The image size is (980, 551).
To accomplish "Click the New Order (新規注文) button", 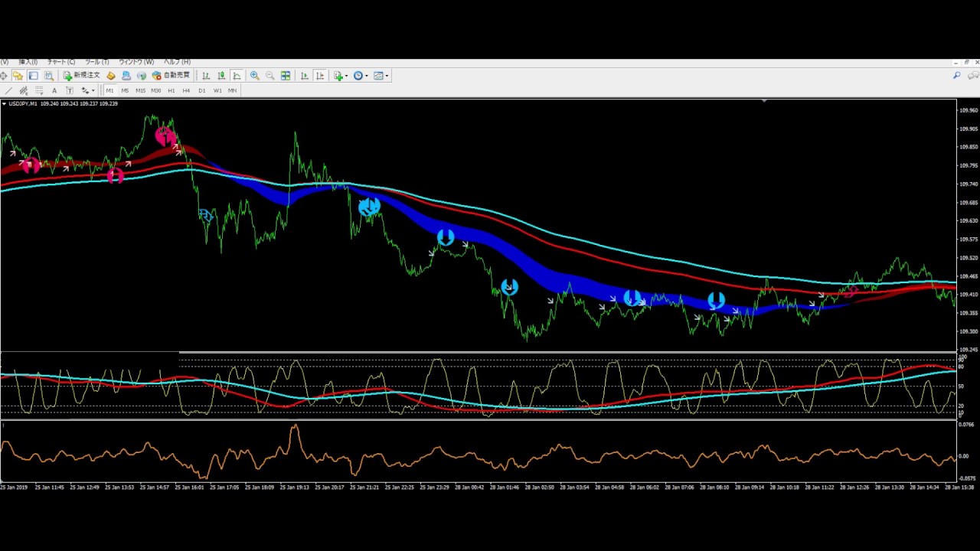I will [82, 76].
